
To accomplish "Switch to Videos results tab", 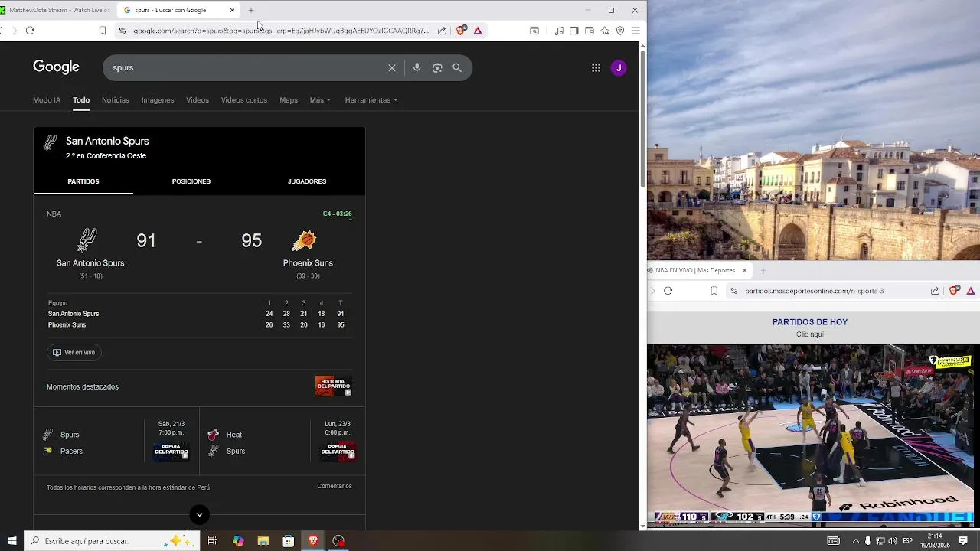I will (x=198, y=100).
